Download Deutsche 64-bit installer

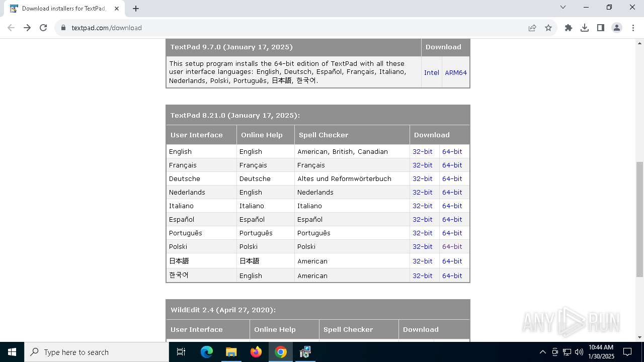(452, 178)
